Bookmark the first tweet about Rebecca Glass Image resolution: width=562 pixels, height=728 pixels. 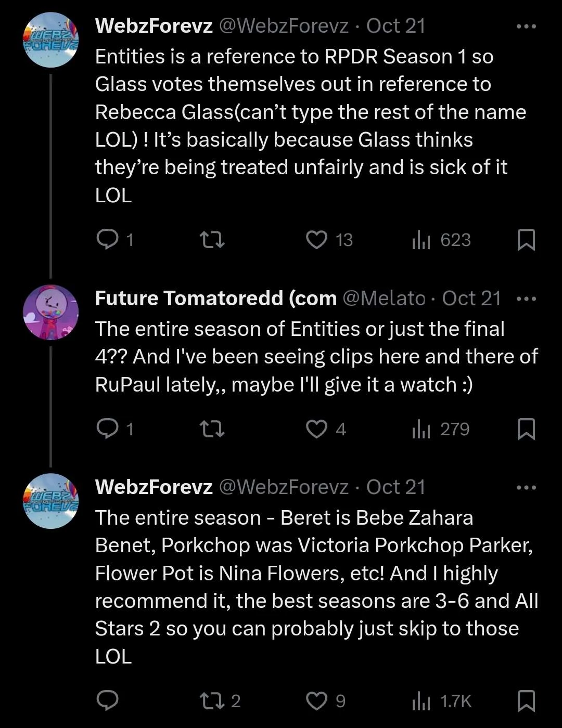tap(526, 240)
